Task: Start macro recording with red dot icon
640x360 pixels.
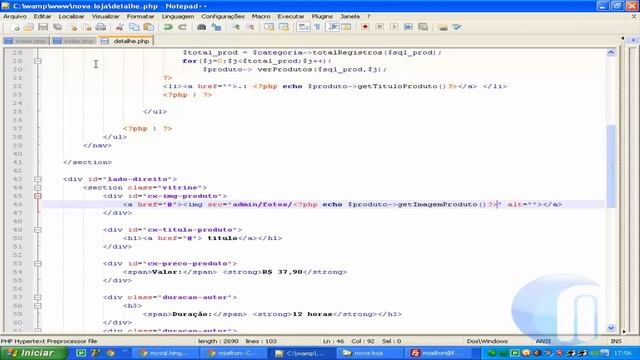Action: click(365, 27)
